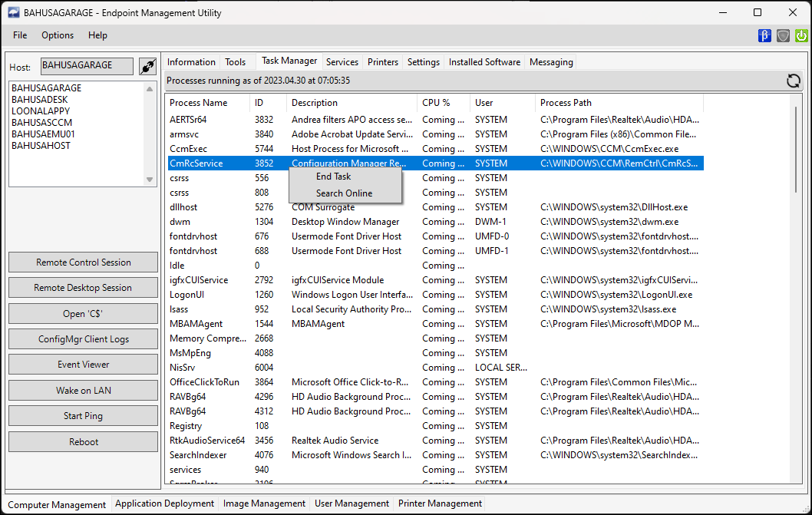Select the MBAMAgent process row
The image size is (812, 515).
435,324
